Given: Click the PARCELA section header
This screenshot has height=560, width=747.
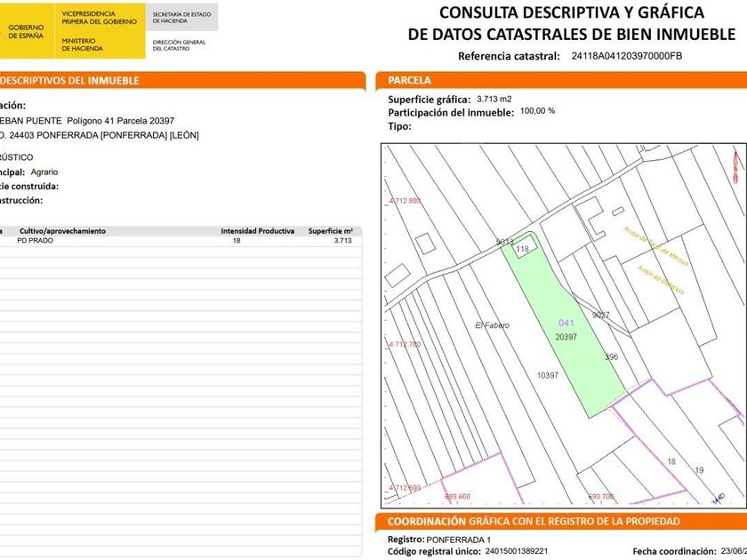Looking at the screenshot, I should point(410,81).
